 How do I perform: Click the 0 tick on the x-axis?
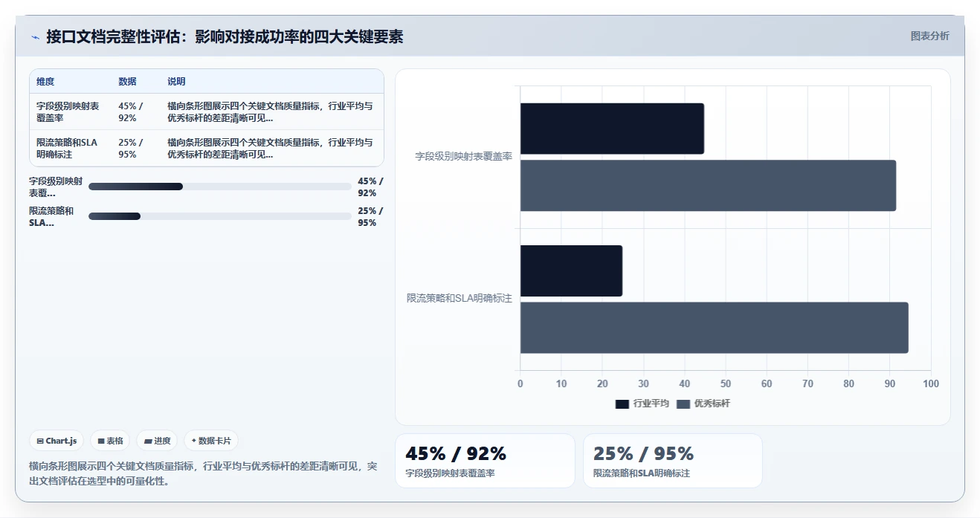click(x=520, y=384)
